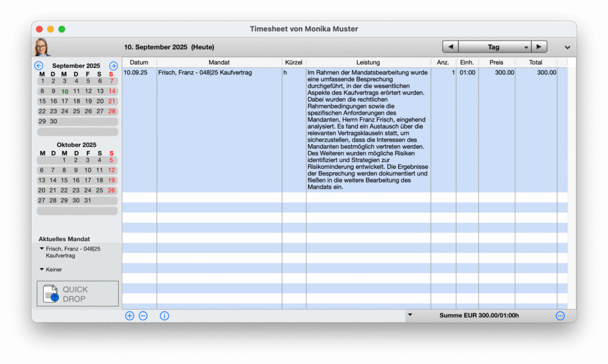
Task: Expand the Frisch, Franz mandate triangle
Action: (42, 249)
